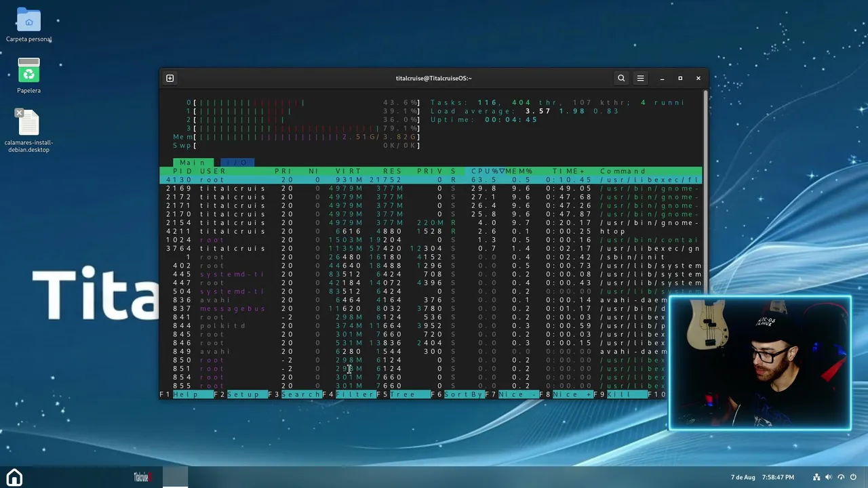Click terminal title titalcruise@TitalcruiseOS:~
Screen dimensions: 868x488
(x=434, y=78)
